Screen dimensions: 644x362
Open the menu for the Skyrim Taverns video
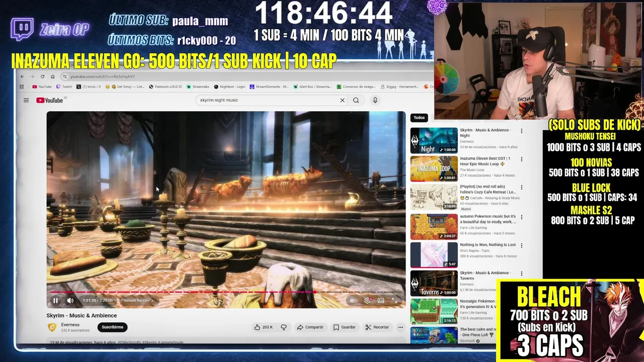click(521, 274)
